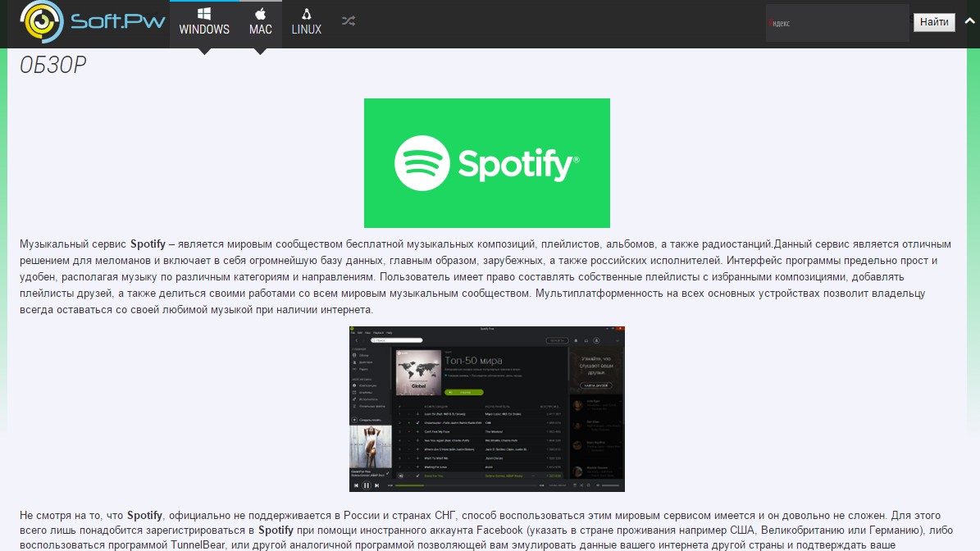Click the ОБЗОР heading text
This screenshot has height=551, width=980.
tap(53, 65)
